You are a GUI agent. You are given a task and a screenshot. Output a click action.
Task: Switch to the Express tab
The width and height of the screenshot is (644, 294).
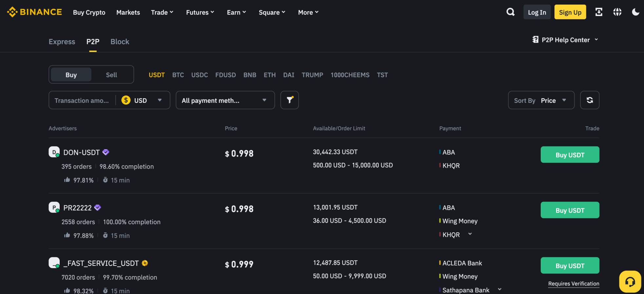click(x=62, y=42)
